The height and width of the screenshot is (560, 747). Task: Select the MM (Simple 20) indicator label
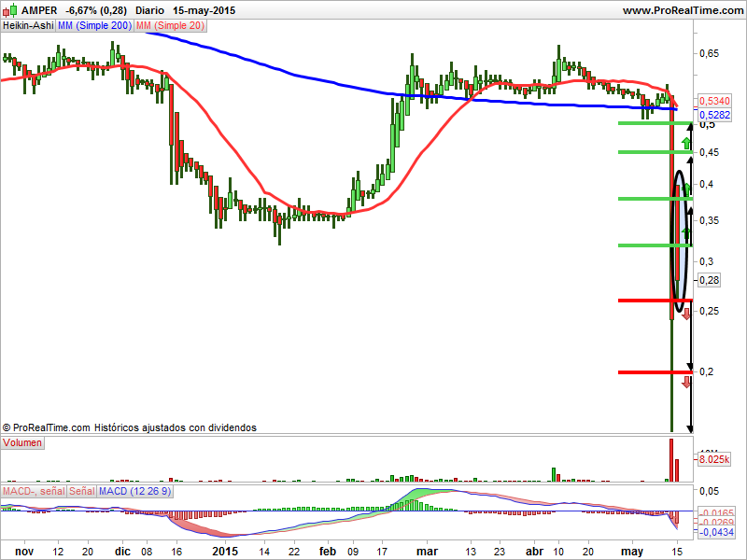click(x=170, y=26)
